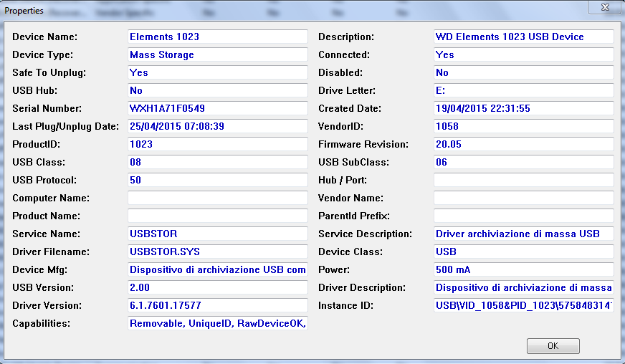Click the 'Instance ID:' label
This screenshot has width=625, height=364.
pyautogui.click(x=345, y=306)
